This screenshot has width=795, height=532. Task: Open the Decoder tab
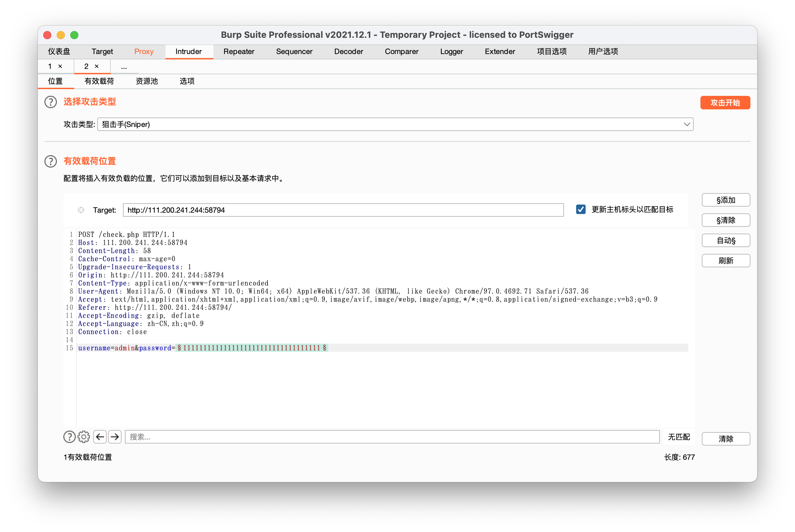pos(349,52)
